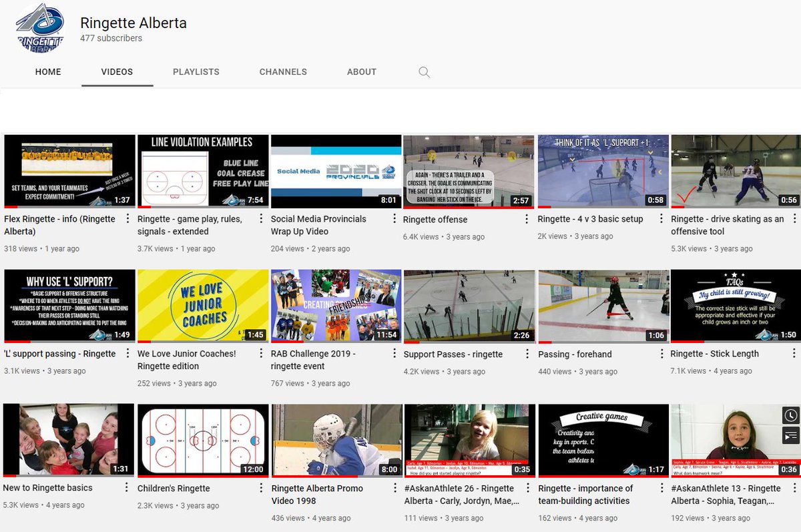Click the Ringette offense 2:57 thumbnail

click(469, 172)
